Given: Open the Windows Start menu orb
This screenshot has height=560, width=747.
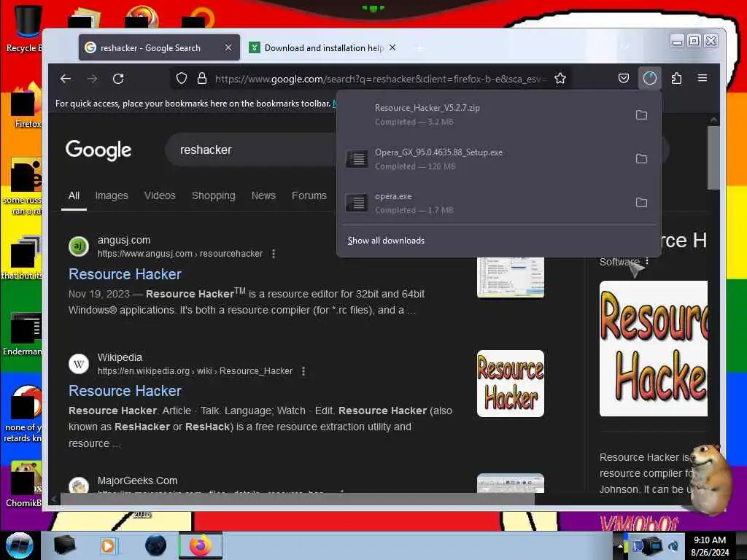Looking at the screenshot, I should (x=20, y=545).
